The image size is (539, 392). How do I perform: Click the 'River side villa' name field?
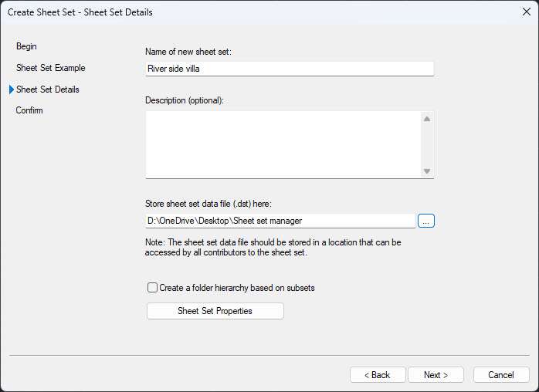pyautogui.click(x=289, y=69)
